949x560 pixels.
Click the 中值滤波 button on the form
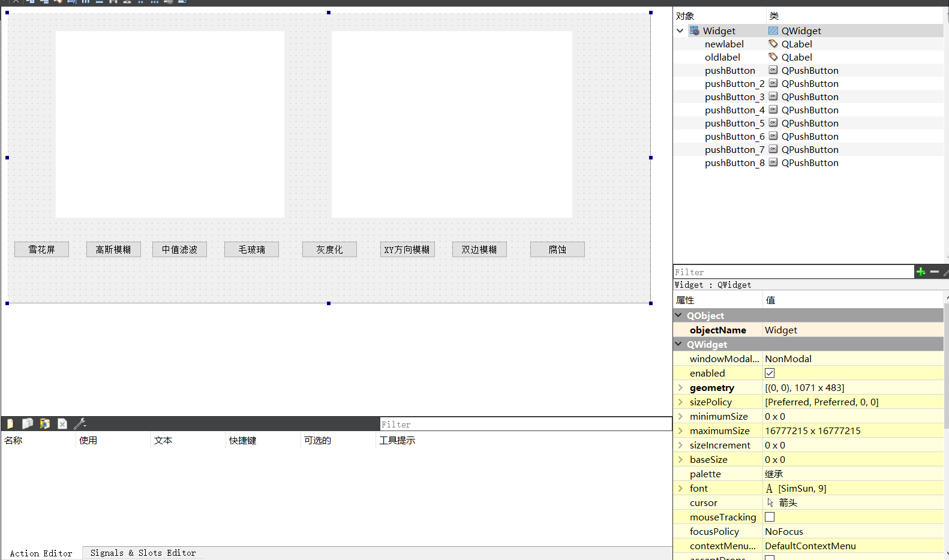point(179,249)
